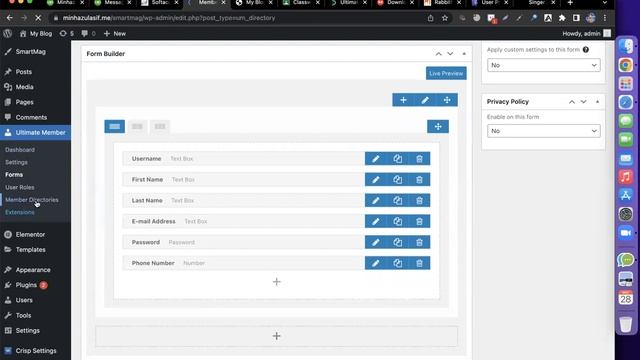Edit the First Name field
This screenshot has height=360, width=640.
[x=376, y=180]
